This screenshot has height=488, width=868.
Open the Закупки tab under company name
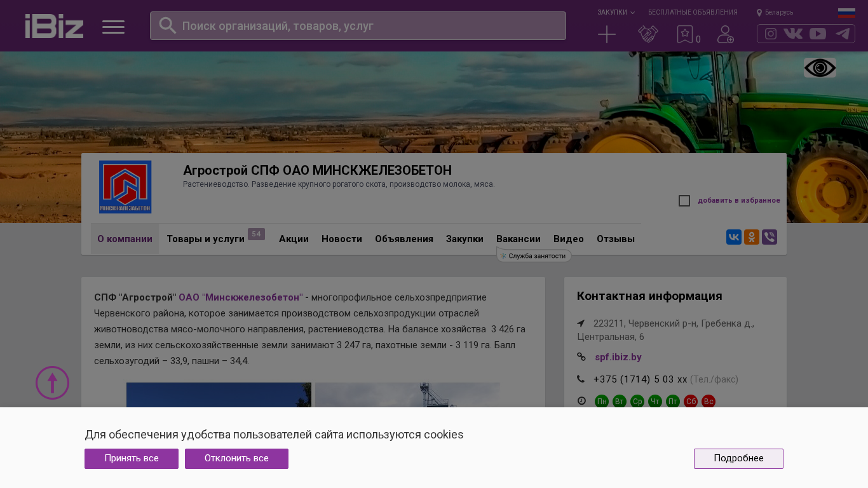(465, 239)
